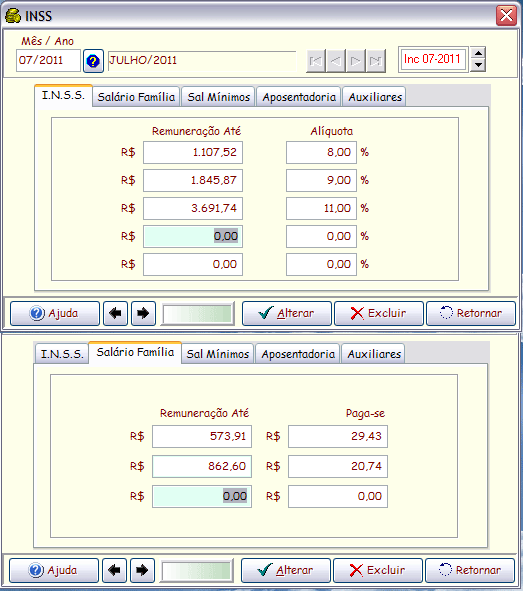Viewport: 523px width, 591px height.
Task: Click last-row INSS remuneração field with 0,00
Action: 193,264
